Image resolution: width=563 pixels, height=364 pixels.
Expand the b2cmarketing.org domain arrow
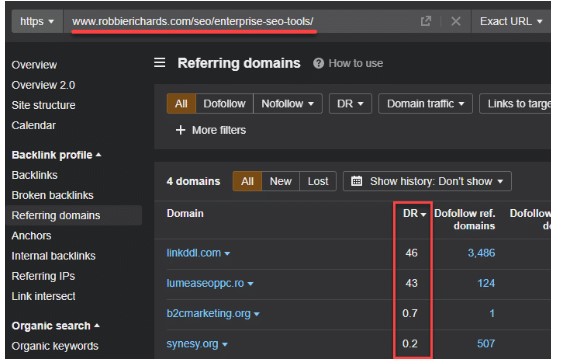pyautogui.click(x=257, y=314)
